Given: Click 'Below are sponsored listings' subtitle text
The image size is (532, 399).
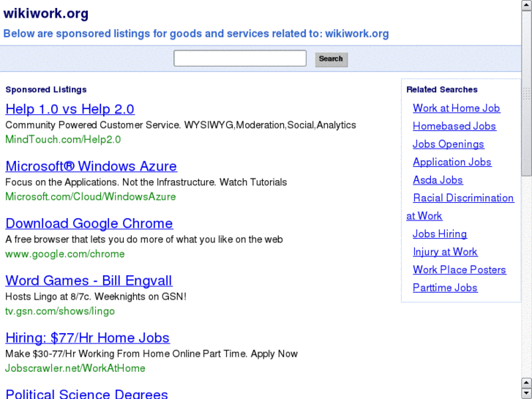Looking at the screenshot, I should coord(196,34).
